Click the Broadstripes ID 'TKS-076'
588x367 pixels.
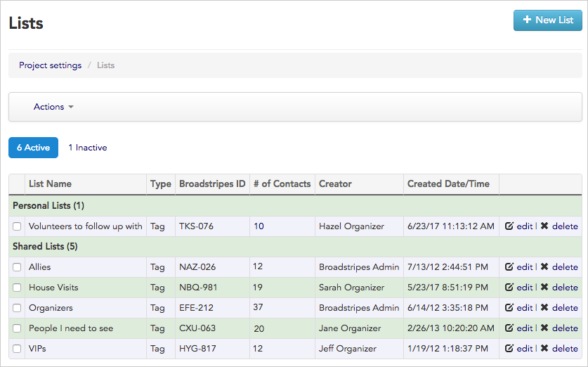pyautogui.click(x=196, y=226)
